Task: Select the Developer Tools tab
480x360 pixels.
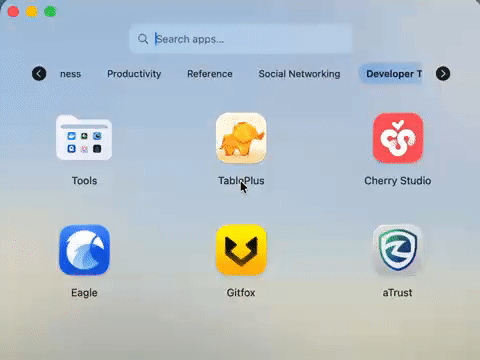Action: tap(391, 74)
